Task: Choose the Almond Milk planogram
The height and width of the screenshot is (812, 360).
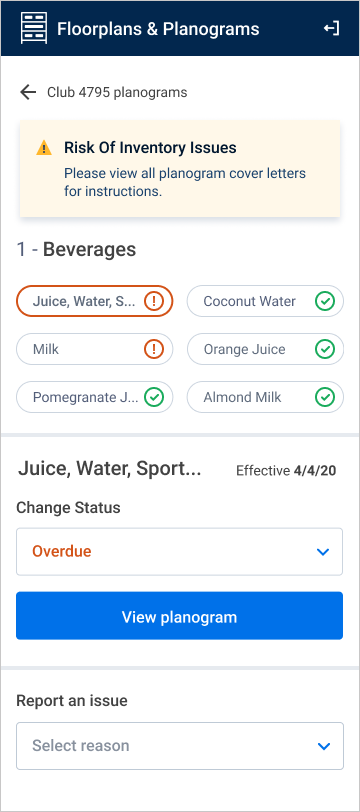Action: [265, 397]
